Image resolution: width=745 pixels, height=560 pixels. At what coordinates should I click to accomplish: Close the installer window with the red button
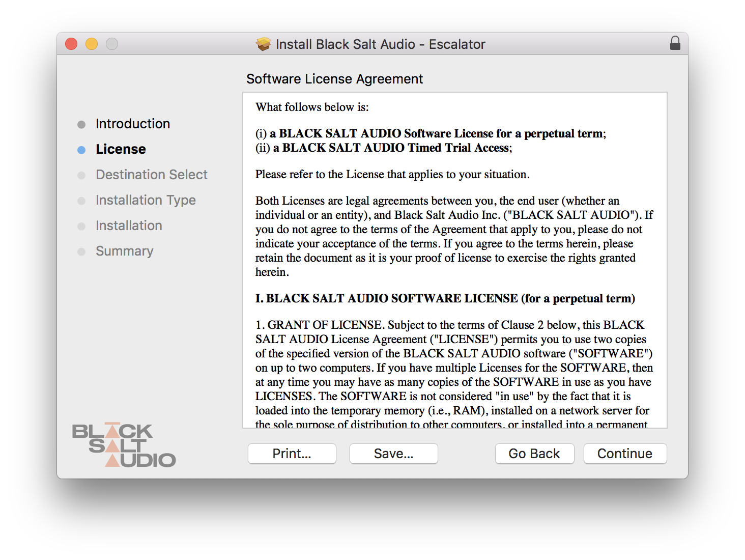71,44
